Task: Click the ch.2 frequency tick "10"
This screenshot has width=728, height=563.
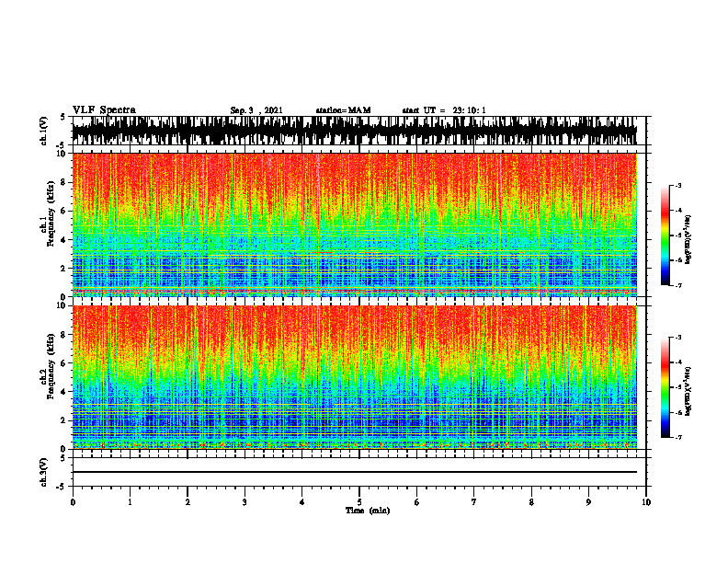Action: [x=63, y=305]
